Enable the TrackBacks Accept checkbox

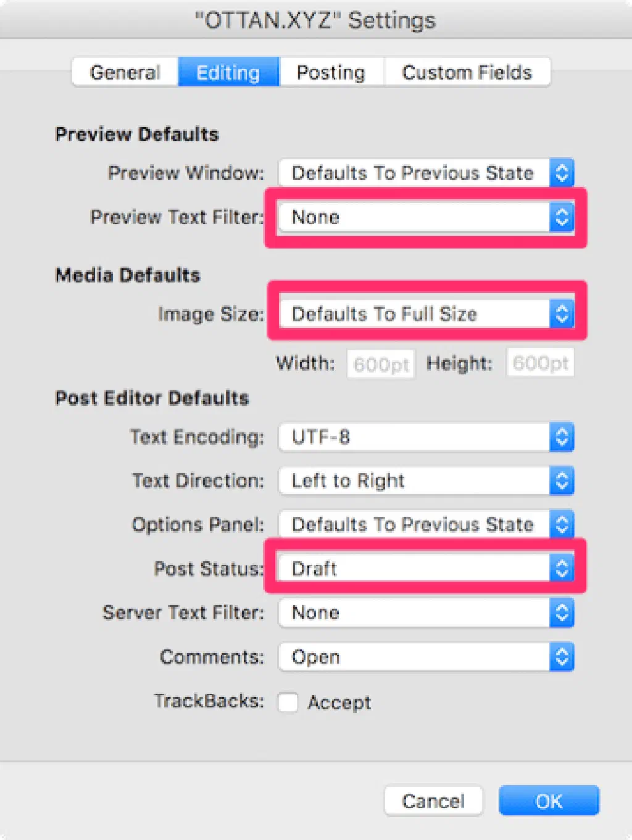288,702
